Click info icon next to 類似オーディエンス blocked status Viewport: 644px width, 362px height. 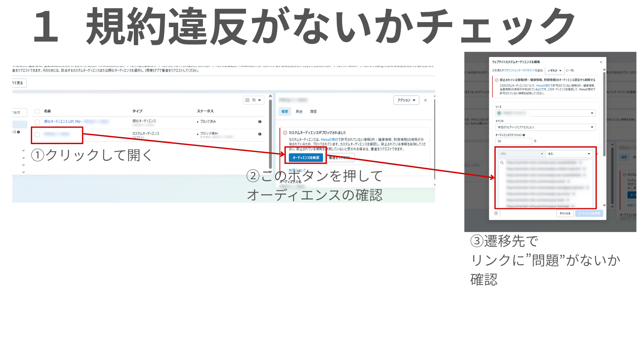coord(259,122)
